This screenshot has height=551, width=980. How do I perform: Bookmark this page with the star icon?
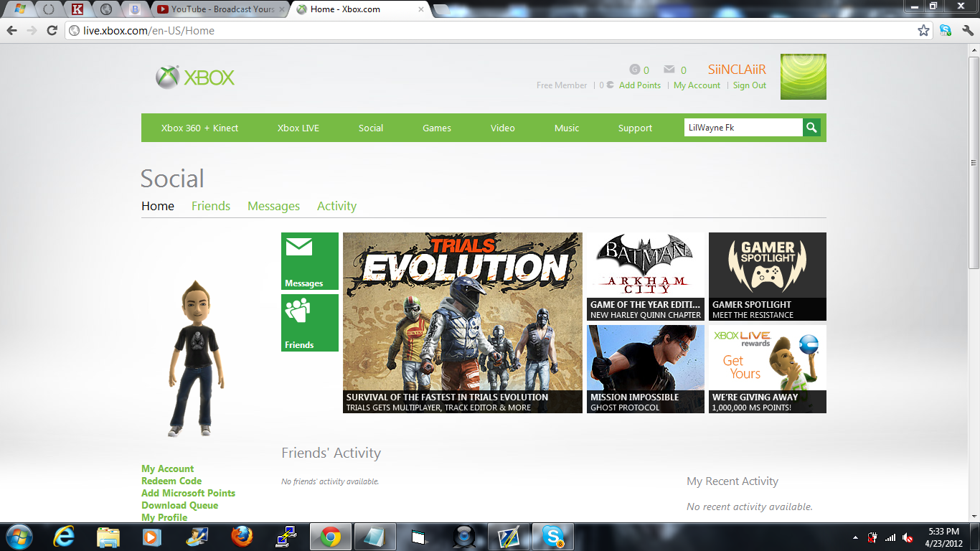pyautogui.click(x=924, y=31)
